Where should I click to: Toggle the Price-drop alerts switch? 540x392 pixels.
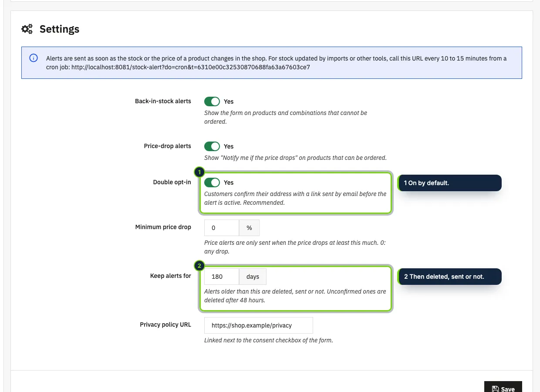212,146
